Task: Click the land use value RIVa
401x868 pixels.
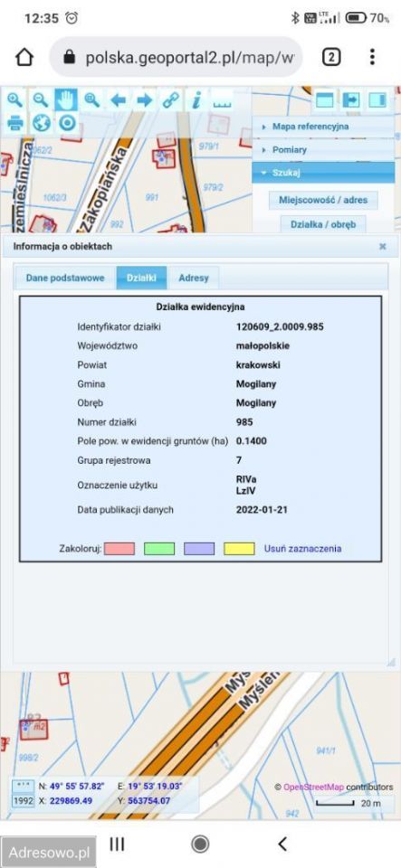Action: coord(246,480)
